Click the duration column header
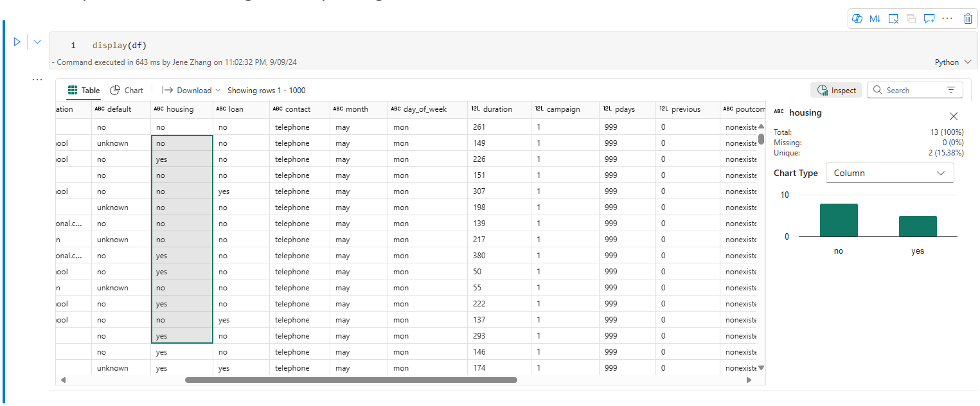 (497, 109)
